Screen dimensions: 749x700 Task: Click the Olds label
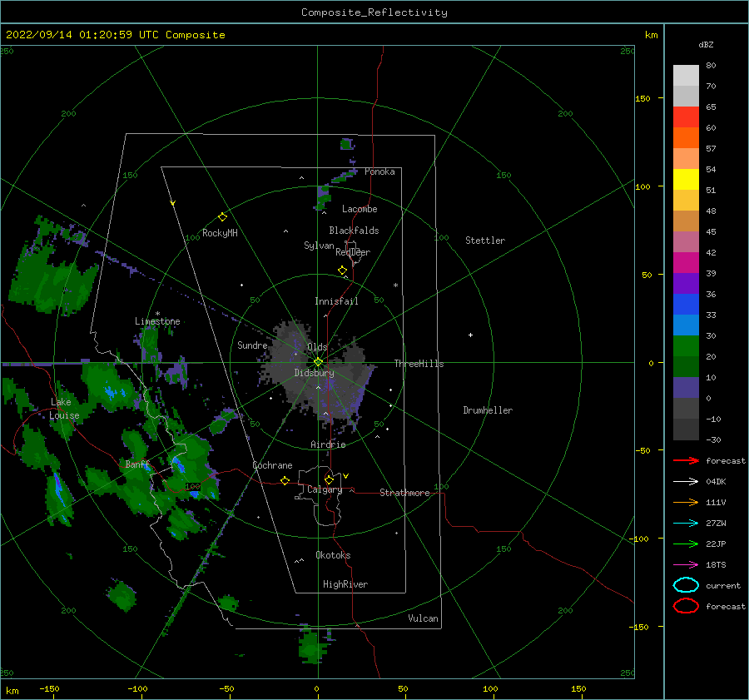(317, 347)
